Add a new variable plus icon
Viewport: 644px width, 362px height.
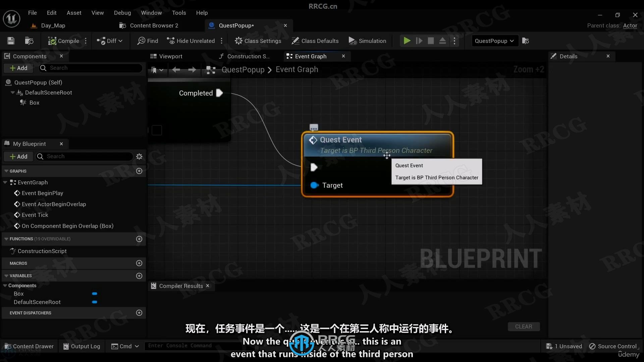click(x=139, y=276)
